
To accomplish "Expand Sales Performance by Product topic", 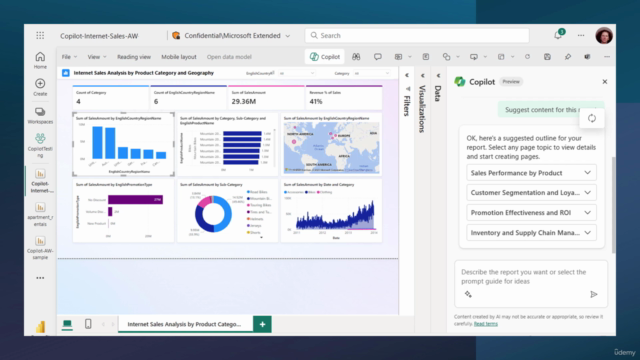I will coord(531,173).
